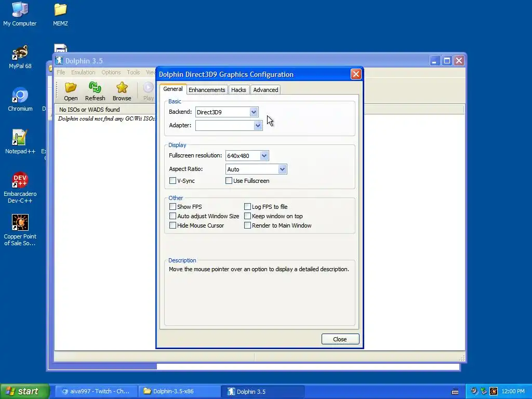Screen dimensions: 532x399
Task: Open the Emulation menu in Dolphin
Action: 83,72
